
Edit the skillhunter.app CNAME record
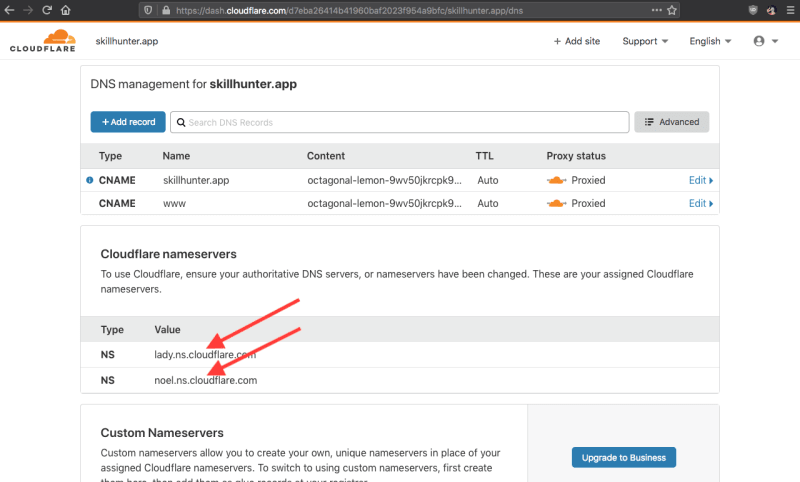701,180
